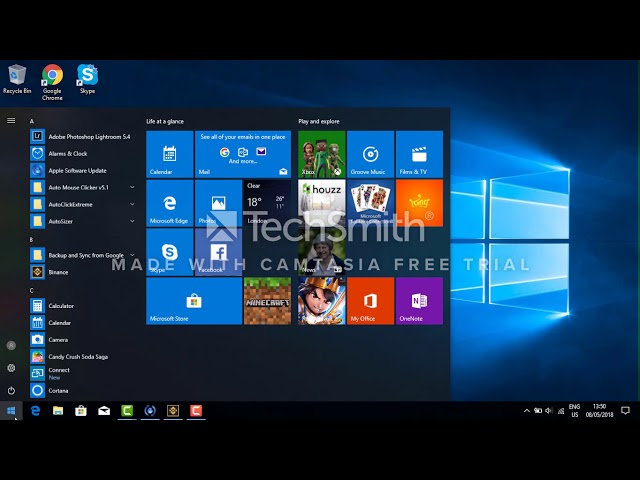Viewport: 640px width, 480px height.
Task: Switch to Binance taskbar icon
Action: (173, 411)
